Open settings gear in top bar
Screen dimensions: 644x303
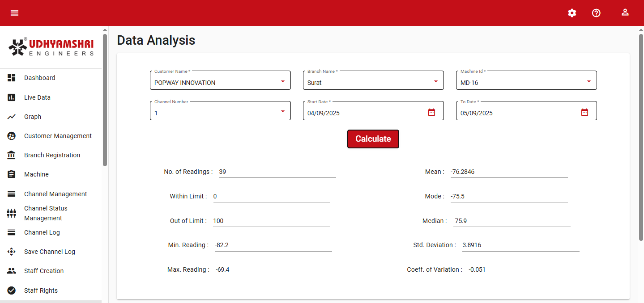pyautogui.click(x=572, y=13)
